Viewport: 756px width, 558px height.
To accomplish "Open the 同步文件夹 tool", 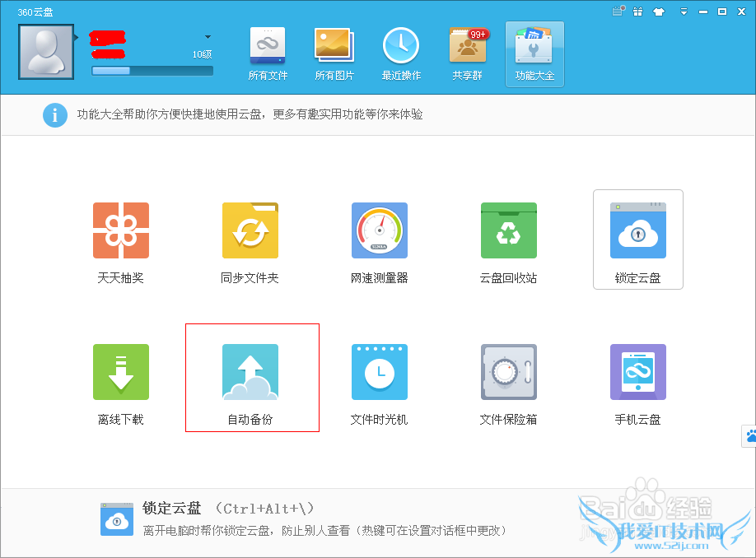I will (250, 243).
